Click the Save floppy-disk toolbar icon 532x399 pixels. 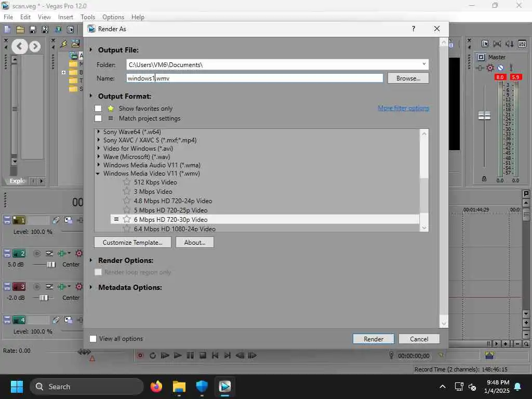pos(33,30)
